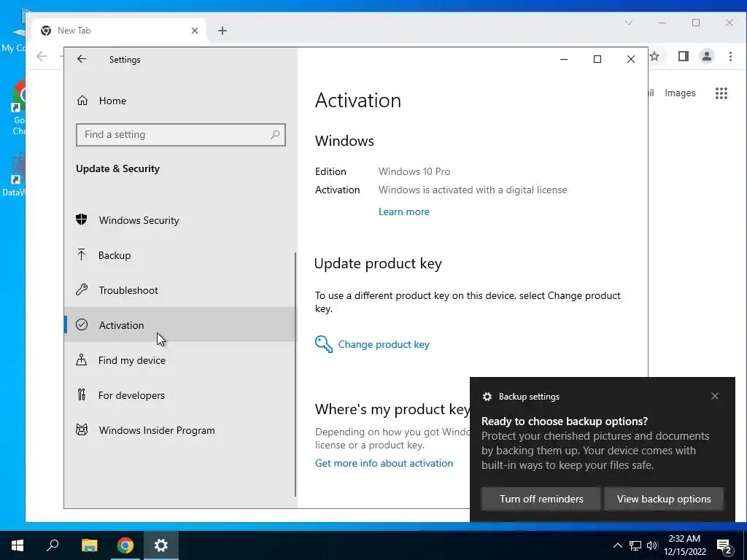The image size is (747, 560).
Task: Click View backup options button
Action: tap(664, 499)
